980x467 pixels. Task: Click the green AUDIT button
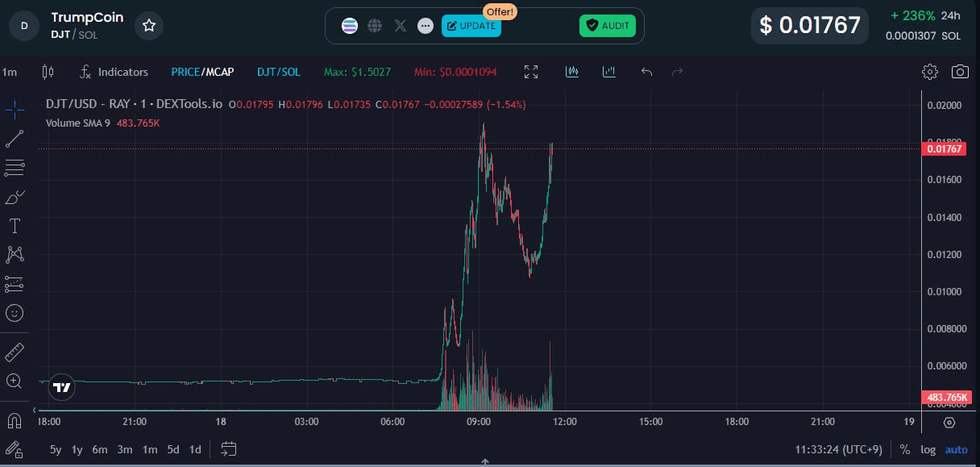point(608,26)
